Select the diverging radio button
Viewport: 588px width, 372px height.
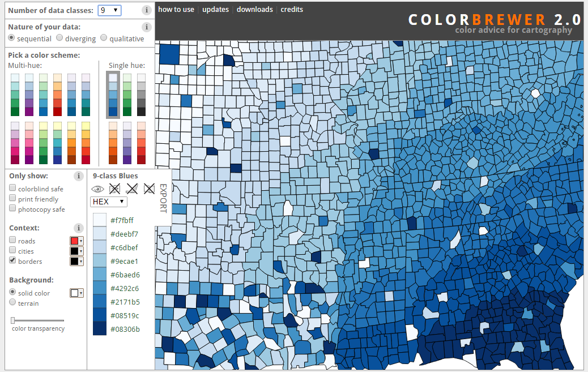(x=59, y=37)
